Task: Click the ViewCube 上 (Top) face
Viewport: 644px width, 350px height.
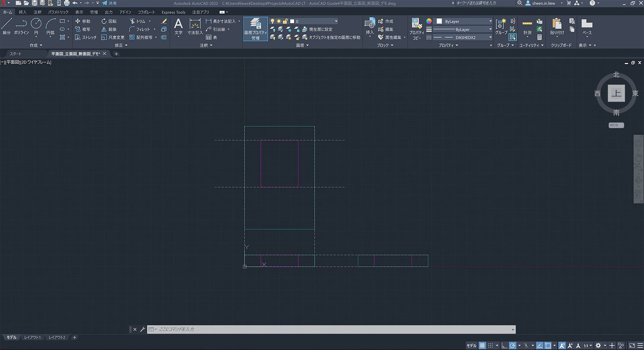Action: click(616, 93)
